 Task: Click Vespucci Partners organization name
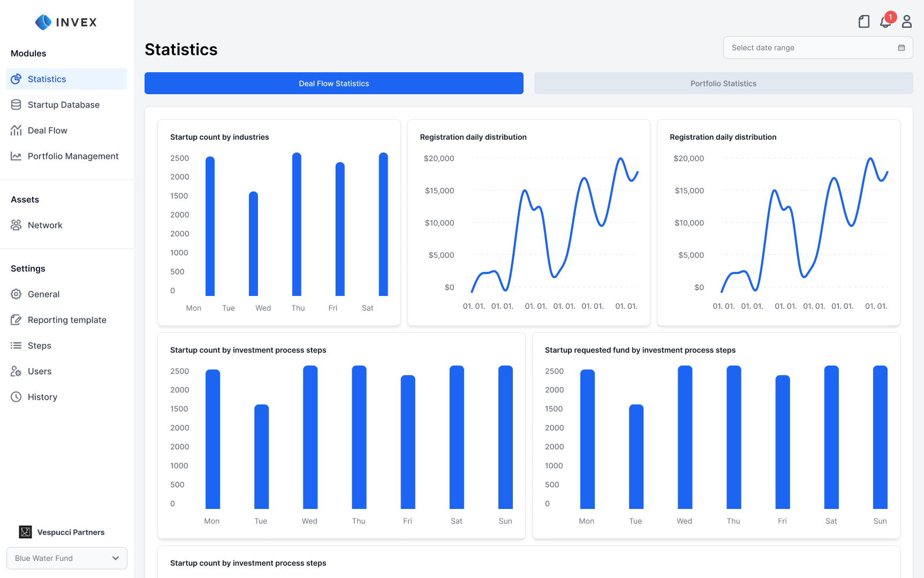tap(71, 532)
